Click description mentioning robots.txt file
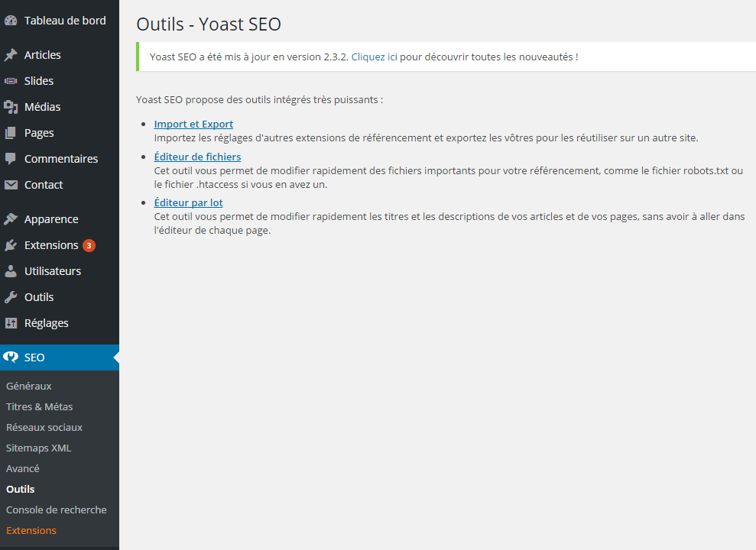Image resolution: width=756 pixels, height=550 pixels. tap(449, 178)
